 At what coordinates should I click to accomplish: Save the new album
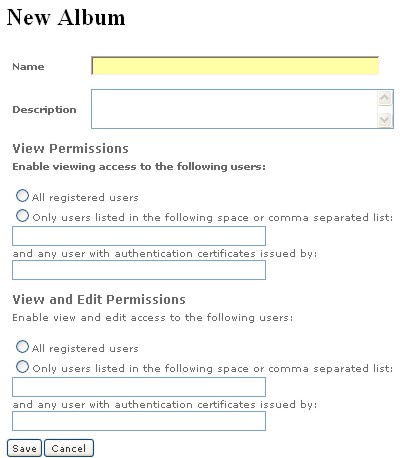24,448
